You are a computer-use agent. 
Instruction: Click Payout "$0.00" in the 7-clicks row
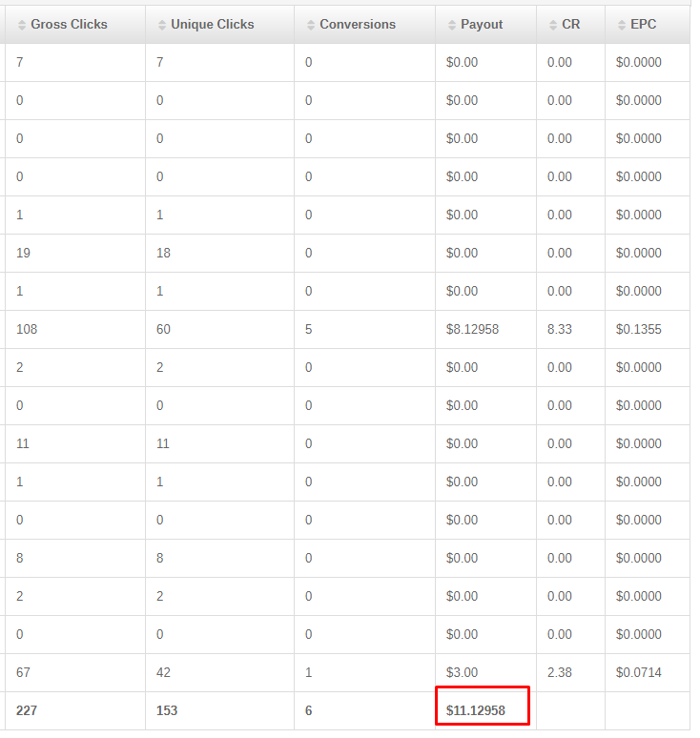(462, 62)
